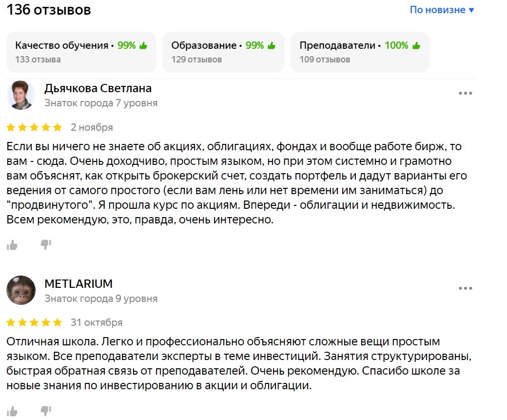Like Дьячкова Светлана's review with thumbs up
507x420 pixels.
(x=12, y=245)
